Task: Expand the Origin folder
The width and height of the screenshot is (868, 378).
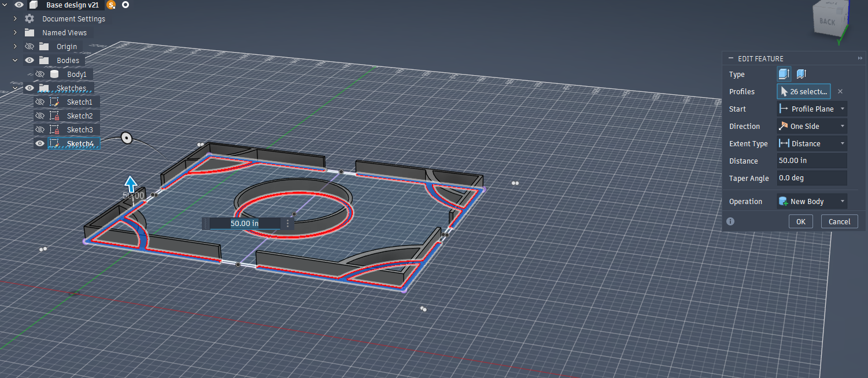Action: 15,46
